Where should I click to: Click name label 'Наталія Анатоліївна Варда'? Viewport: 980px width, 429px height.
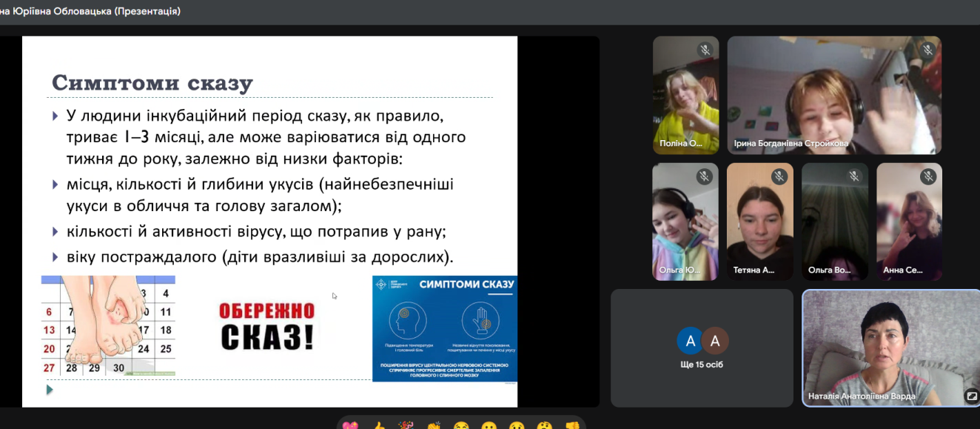point(862,396)
